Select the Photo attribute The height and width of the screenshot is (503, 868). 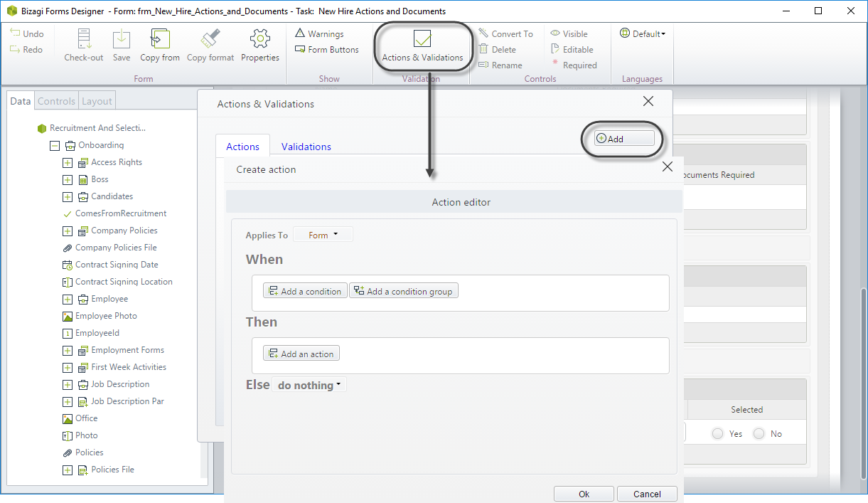pyautogui.click(x=80, y=435)
